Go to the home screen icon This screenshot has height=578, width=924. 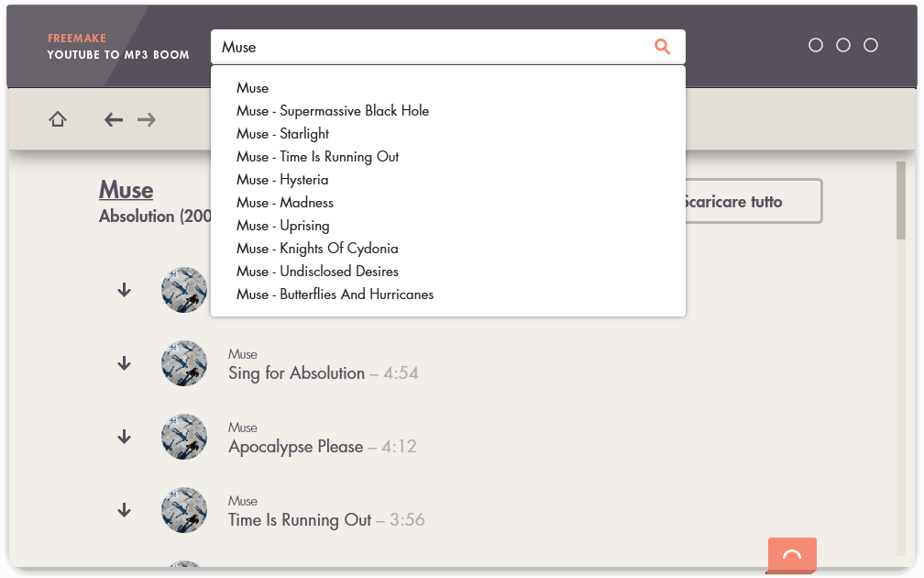click(58, 119)
